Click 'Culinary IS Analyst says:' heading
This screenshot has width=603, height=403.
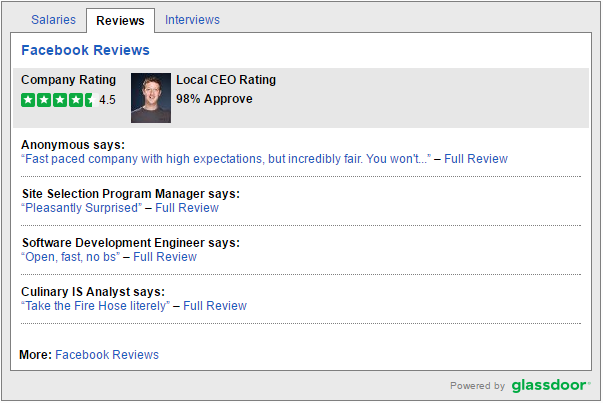(x=93, y=291)
